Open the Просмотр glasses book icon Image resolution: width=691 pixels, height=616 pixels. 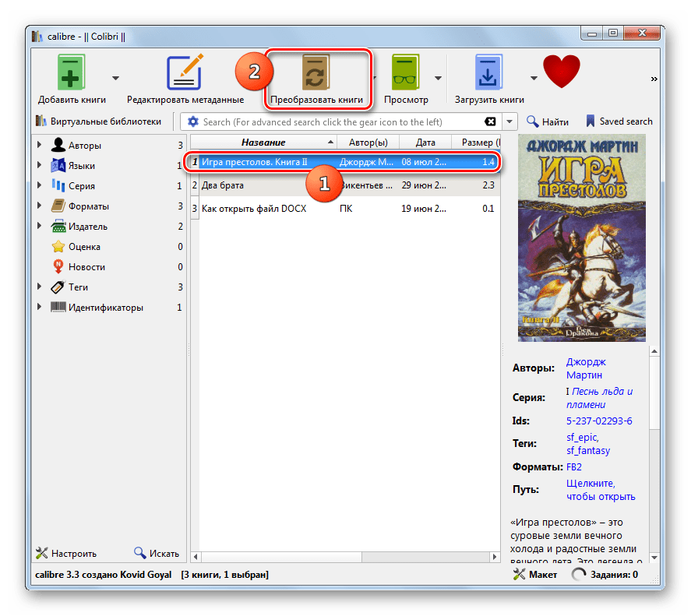[x=405, y=72]
